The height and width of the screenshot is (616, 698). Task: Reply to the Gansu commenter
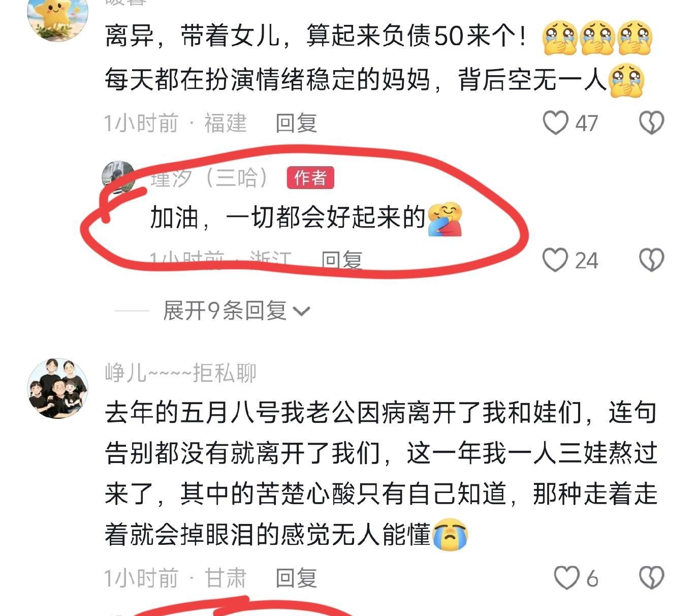(296, 578)
